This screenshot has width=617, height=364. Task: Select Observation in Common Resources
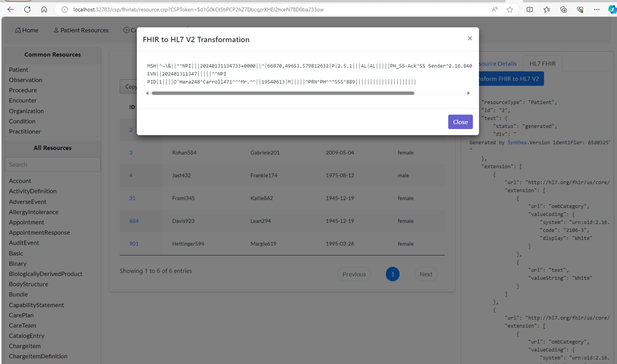(25, 80)
